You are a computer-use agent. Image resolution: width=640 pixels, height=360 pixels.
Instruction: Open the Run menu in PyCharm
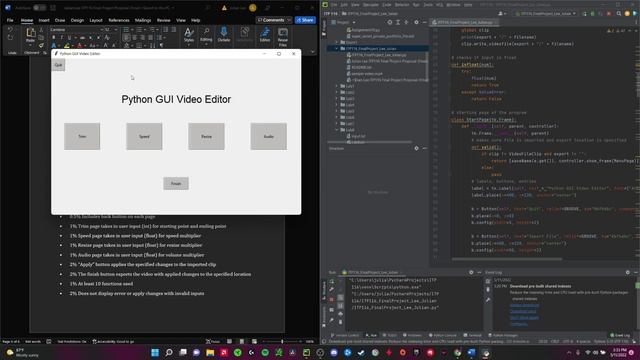416,4
